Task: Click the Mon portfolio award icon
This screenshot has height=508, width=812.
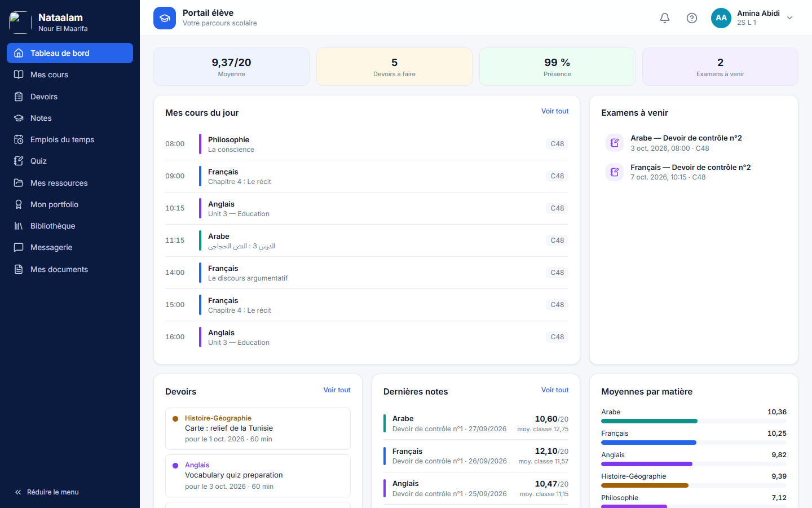Action: click(19, 204)
